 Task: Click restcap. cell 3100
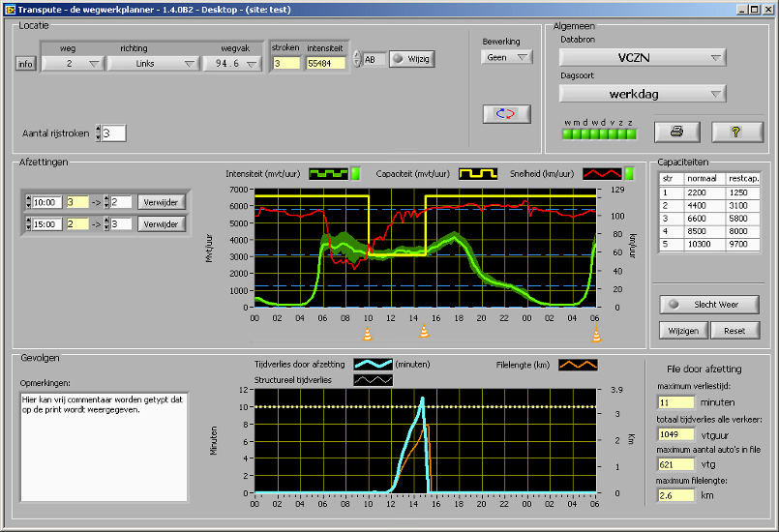click(742, 206)
